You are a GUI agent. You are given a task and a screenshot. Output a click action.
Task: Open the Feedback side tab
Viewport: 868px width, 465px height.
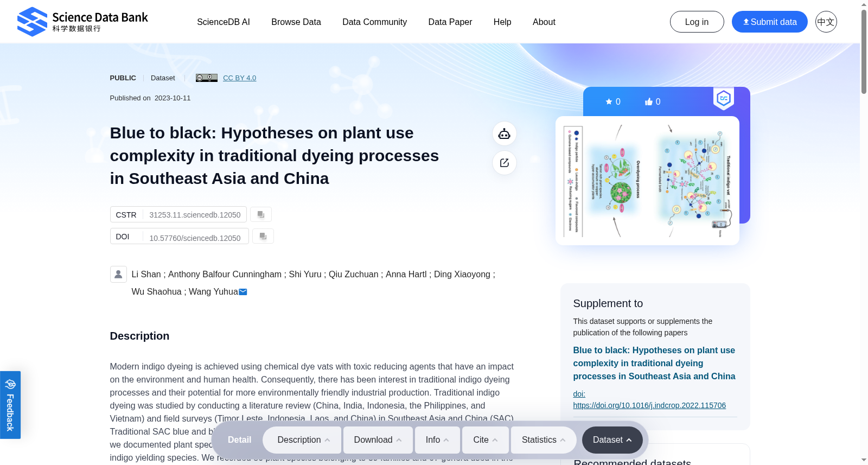coord(10,405)
